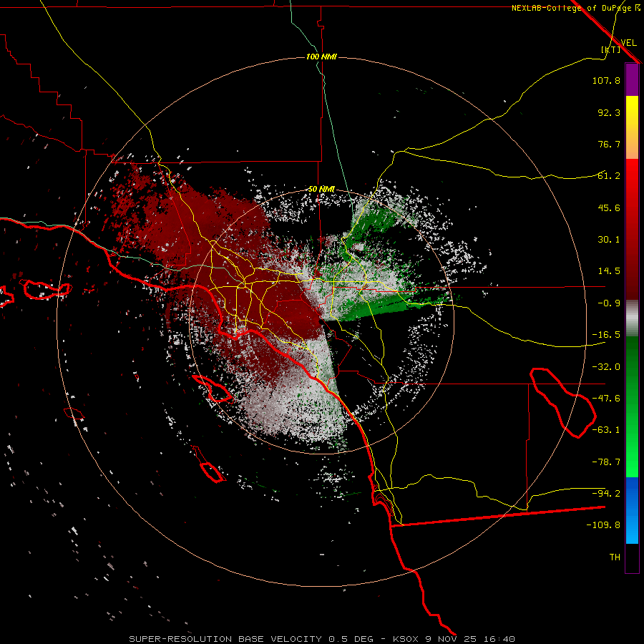The image size is (644, 644).
Task: Click the 76.7 legend value
Action: [x=609, y=144]
